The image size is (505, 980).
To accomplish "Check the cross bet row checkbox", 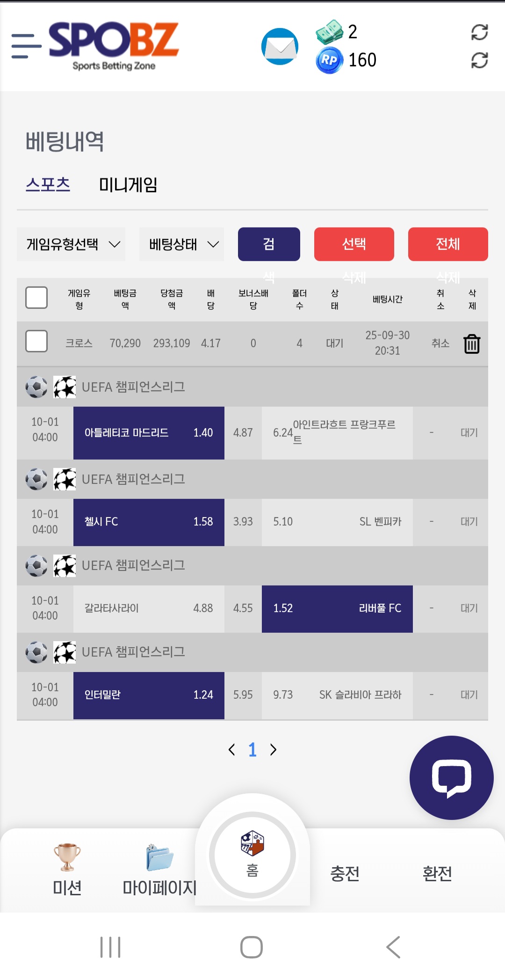I will 36,341.
